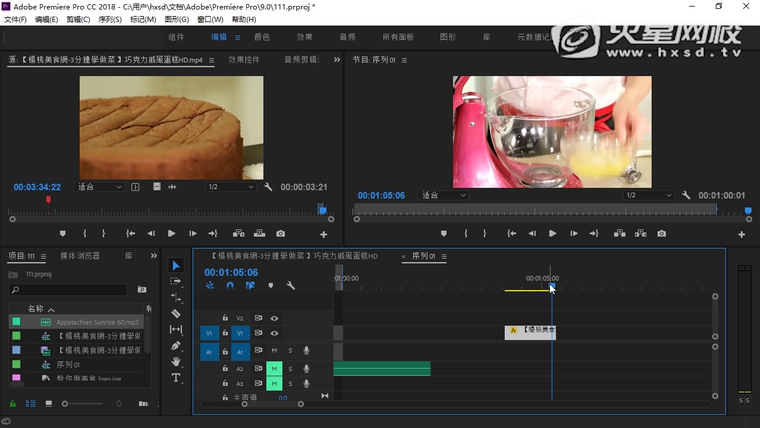Open the 剪辑(C) menu
Image resolution: width=760 pixels, height=428 pixels.
pyautogui.click(x=78, y=19)
